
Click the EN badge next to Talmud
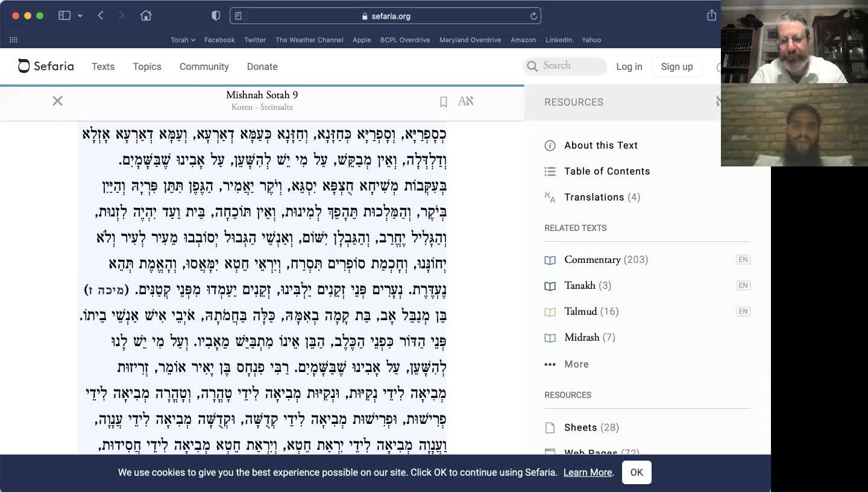point(743,312)
